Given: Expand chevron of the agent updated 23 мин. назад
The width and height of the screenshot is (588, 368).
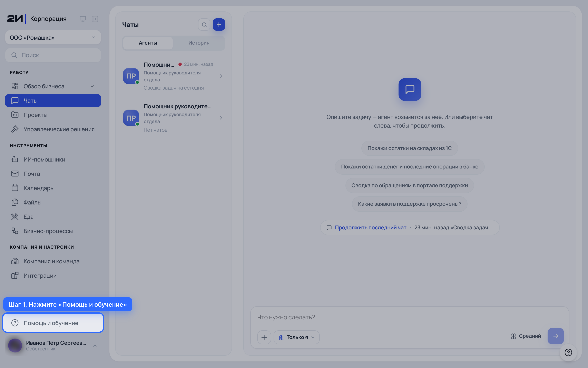Looking at the screenshot, I should (x=221, y=76).
